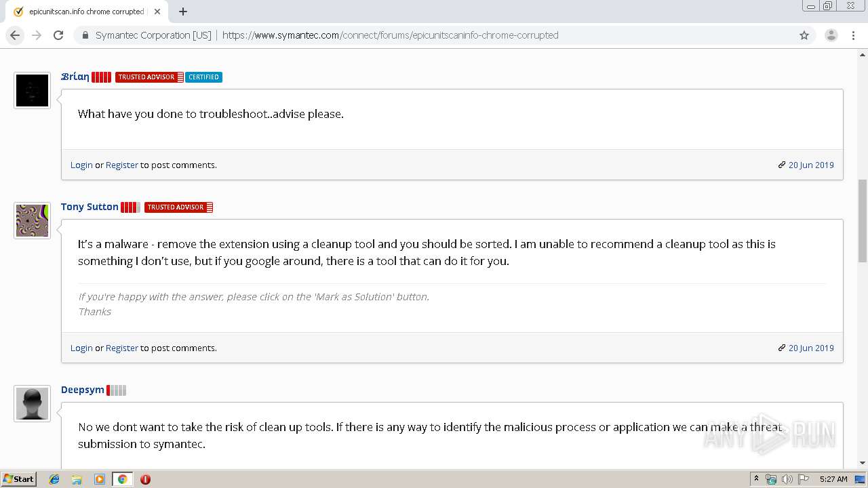Click Register under Tony Sutton's comment

[122, 348]
